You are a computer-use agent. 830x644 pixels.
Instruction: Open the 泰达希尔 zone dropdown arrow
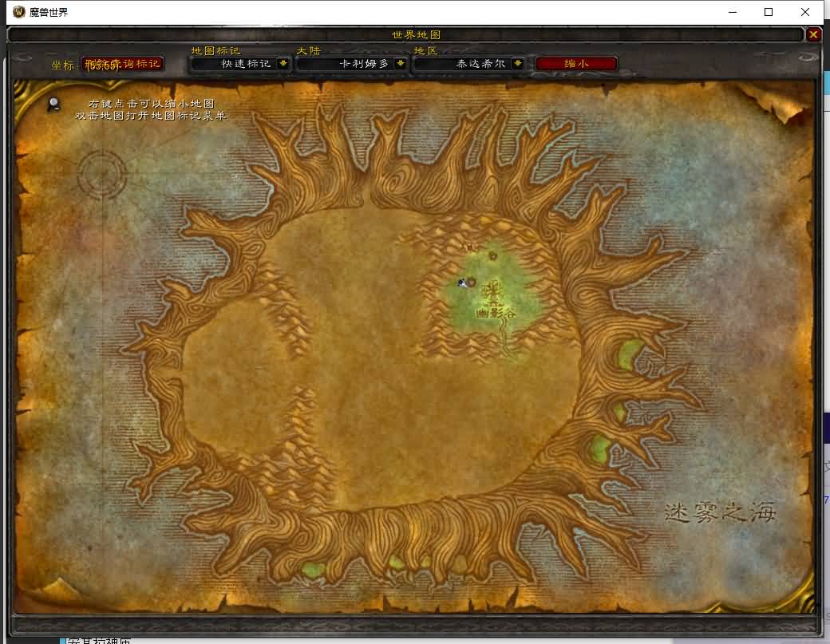(x=517, y=64)
